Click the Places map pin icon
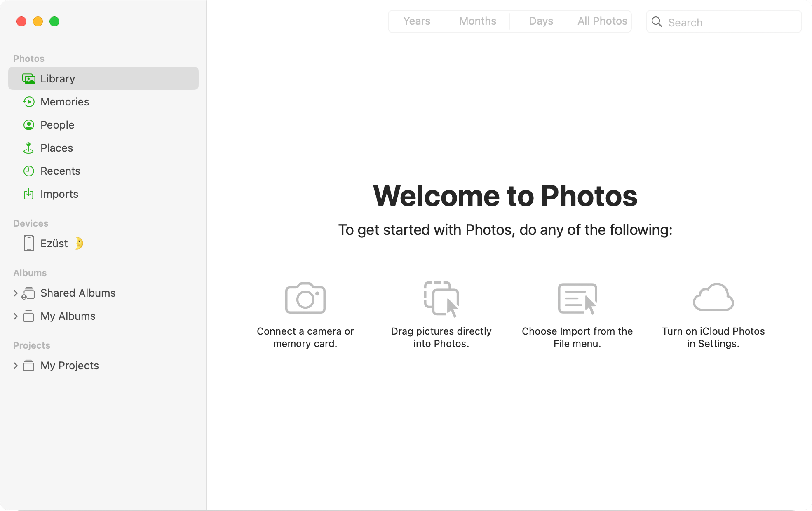Viewport: 812px width, 511px height. tap(28, 148)
